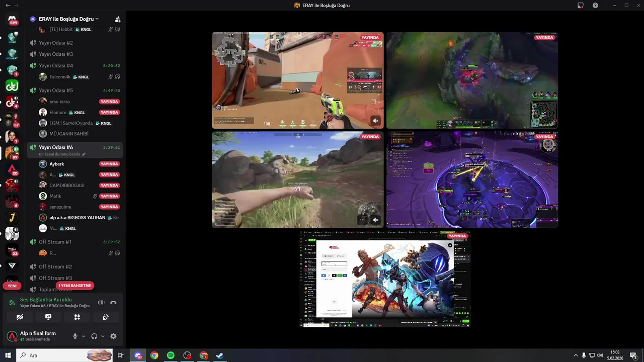Open the MÜLAKAT server icon
The height and width of the screenshot is (362, 644).
click(12, 54)
